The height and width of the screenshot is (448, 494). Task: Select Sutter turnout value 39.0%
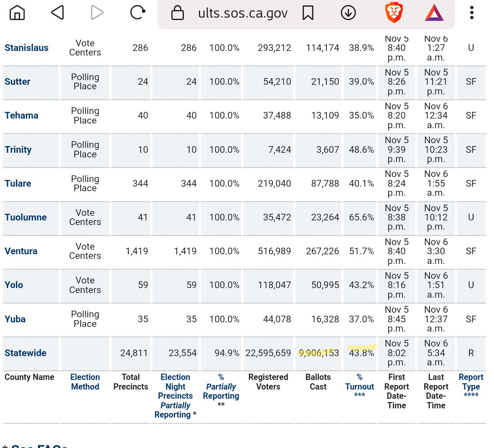(362, 81)
